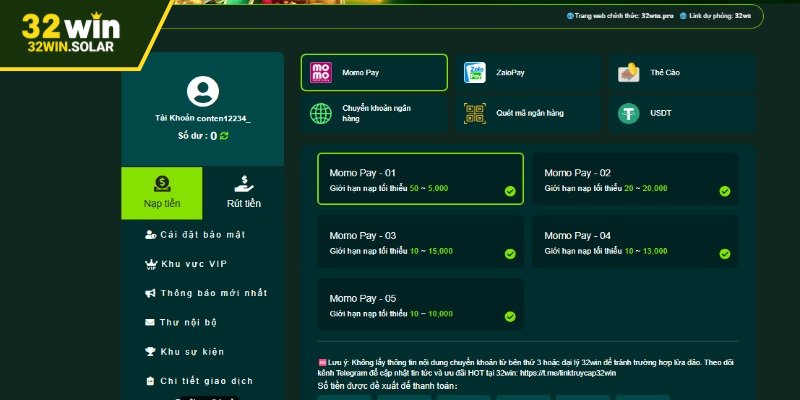Click the account name conten12234_
This screenshot has width=800, height=400.
click(223, 118)
